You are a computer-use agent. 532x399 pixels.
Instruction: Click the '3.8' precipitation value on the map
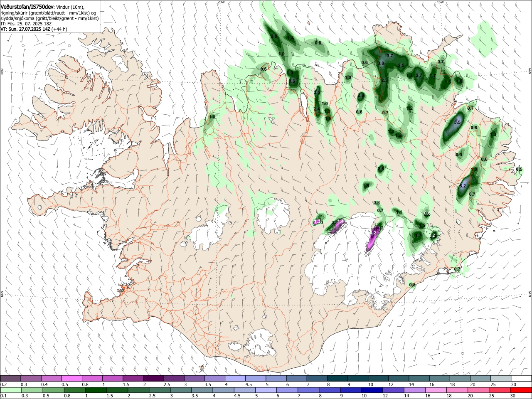point(381,63)
